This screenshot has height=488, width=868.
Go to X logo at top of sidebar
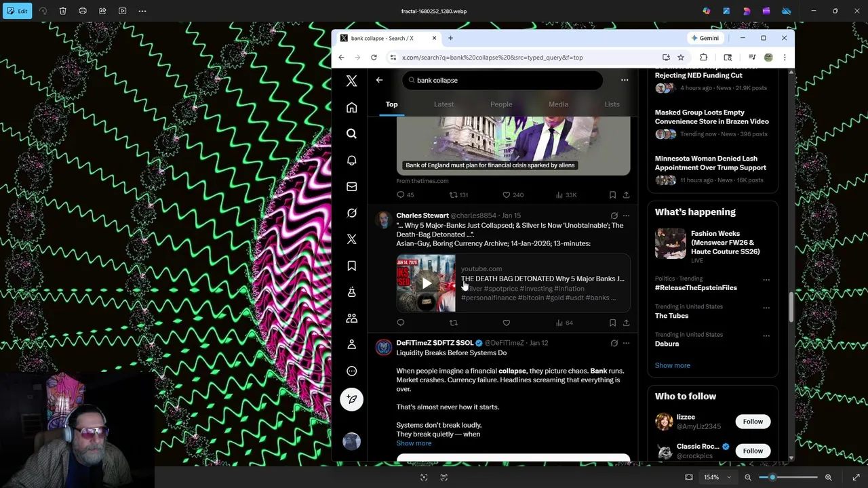point(351,81)
